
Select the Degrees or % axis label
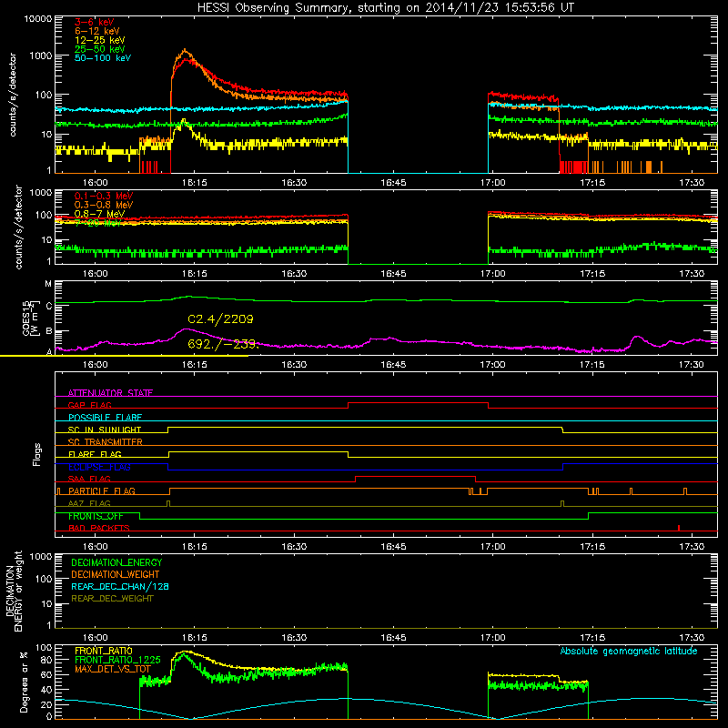click(x=24, y=682)
